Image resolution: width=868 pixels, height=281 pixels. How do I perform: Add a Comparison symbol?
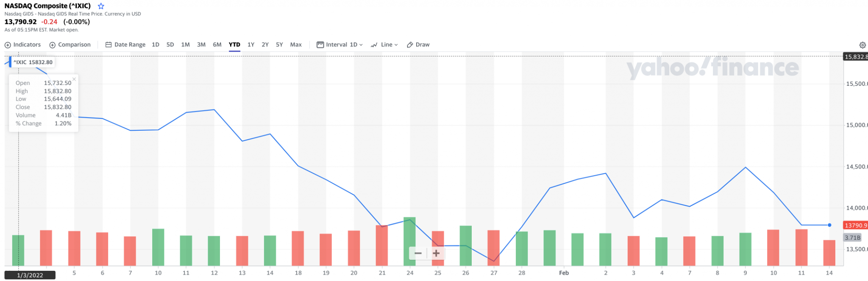pos(70,45)
